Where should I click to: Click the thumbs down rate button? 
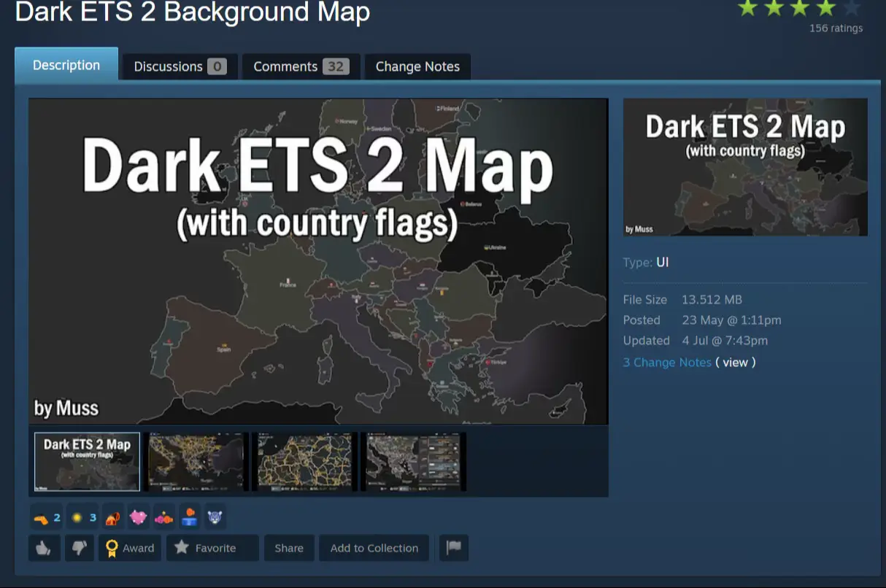80,548
